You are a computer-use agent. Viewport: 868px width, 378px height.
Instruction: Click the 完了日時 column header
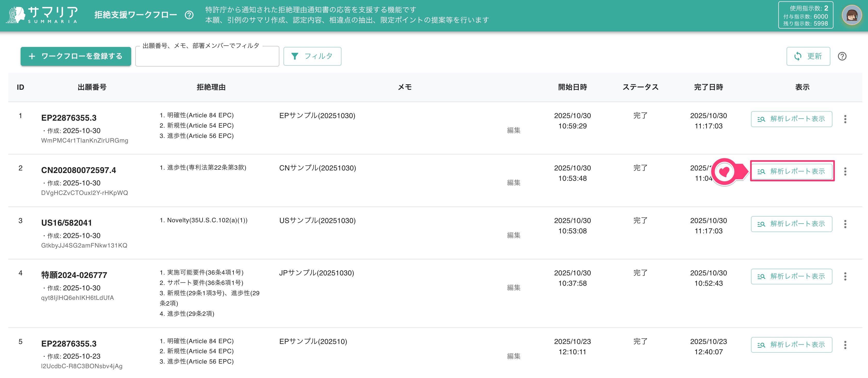[709, 87]
